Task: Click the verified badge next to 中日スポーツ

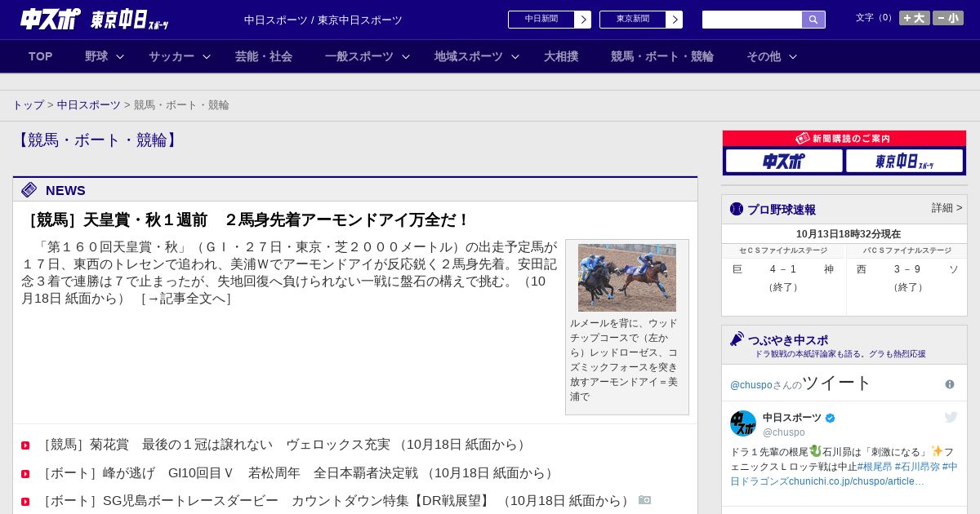Action: [x=831, y=418]
